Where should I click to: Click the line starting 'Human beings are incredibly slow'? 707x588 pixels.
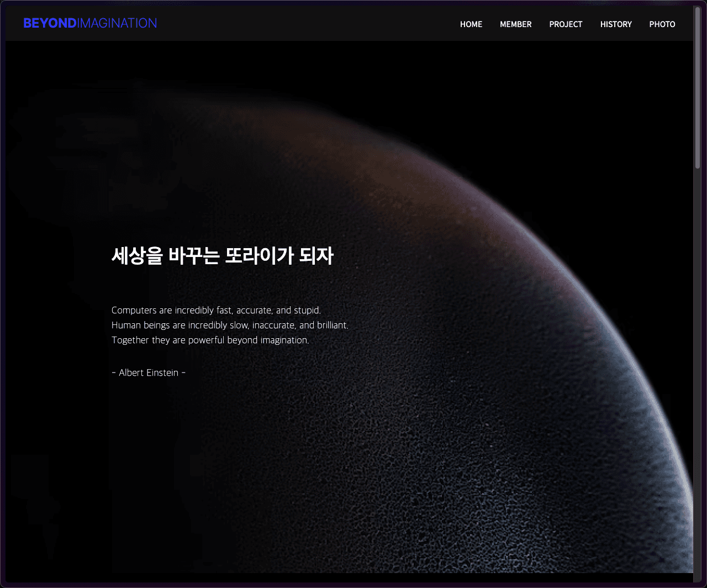(230, 326)
